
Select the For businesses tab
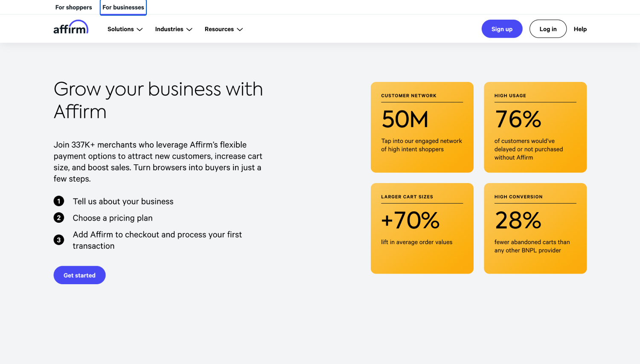pyautogui.click(x=123, y=7)
